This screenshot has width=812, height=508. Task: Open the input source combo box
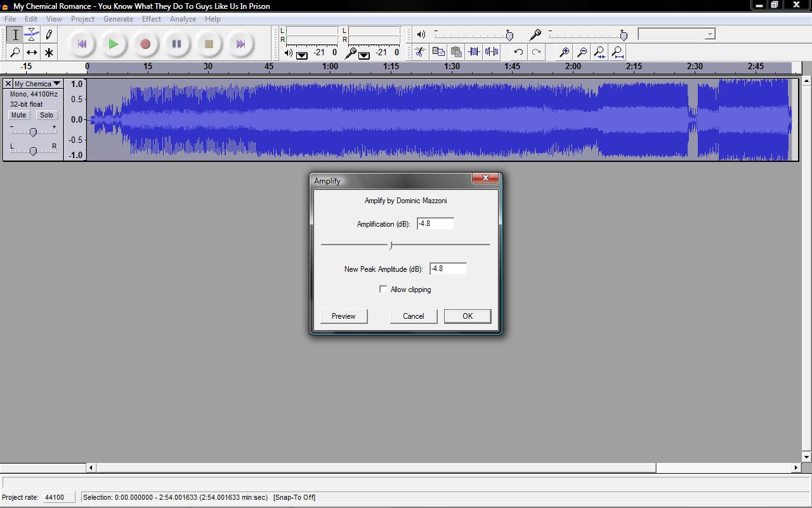[x=676, y=34]
